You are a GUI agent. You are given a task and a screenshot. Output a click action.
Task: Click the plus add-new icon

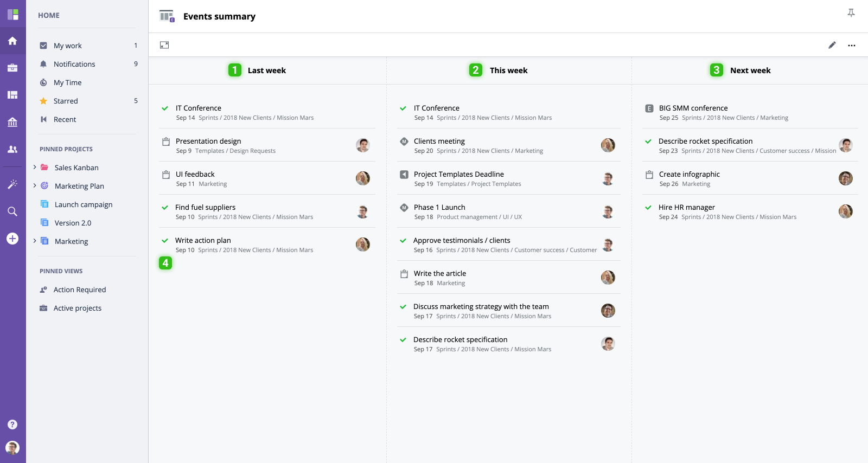12,239
